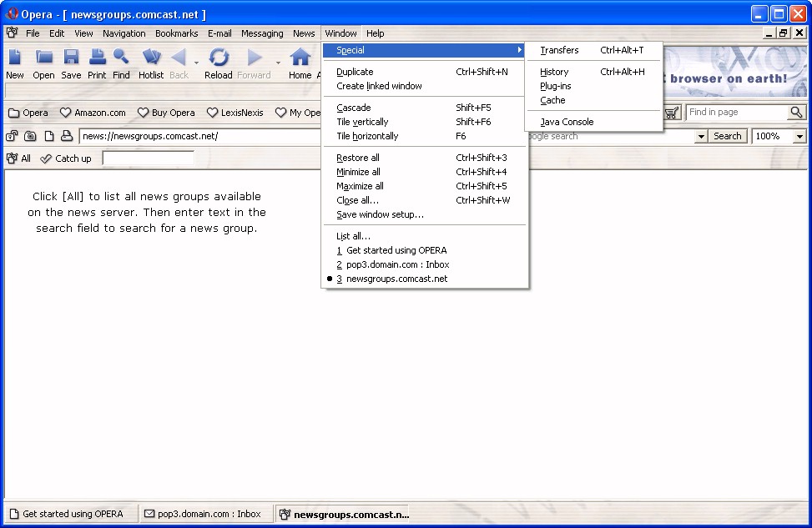This screenshot has width=812, height=528.
Task: Choose Java Console from Special submenu
Action: coord(567,122)
